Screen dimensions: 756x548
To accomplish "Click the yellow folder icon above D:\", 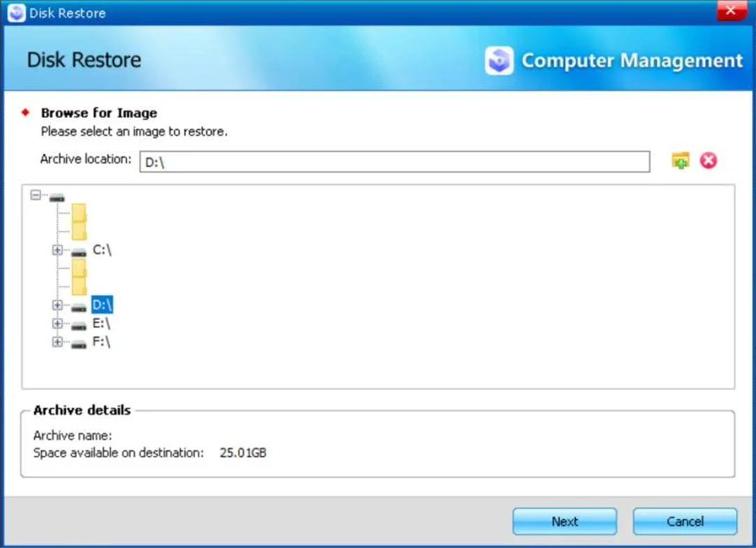I will tap(79, 276).
